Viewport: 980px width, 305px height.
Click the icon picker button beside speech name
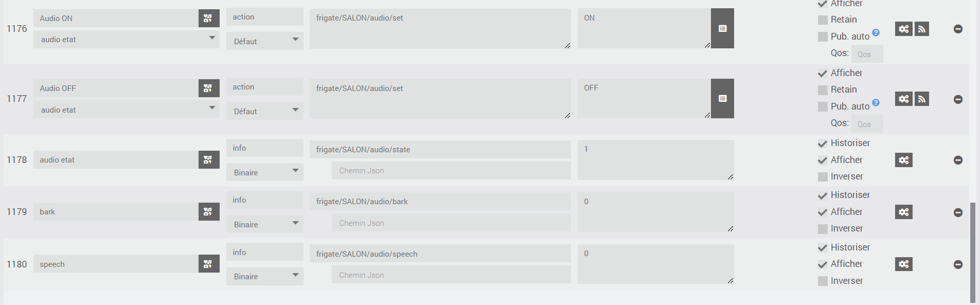(x=208, y=264)
